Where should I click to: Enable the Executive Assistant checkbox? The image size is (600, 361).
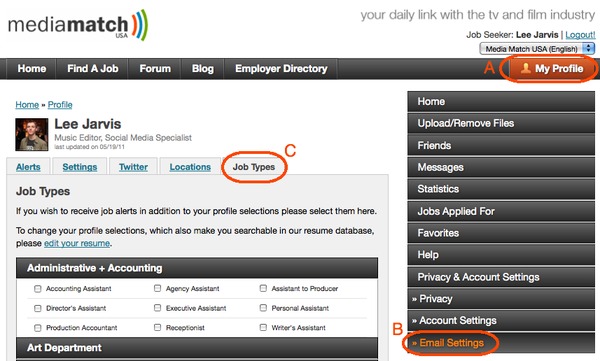pos(157,308)
